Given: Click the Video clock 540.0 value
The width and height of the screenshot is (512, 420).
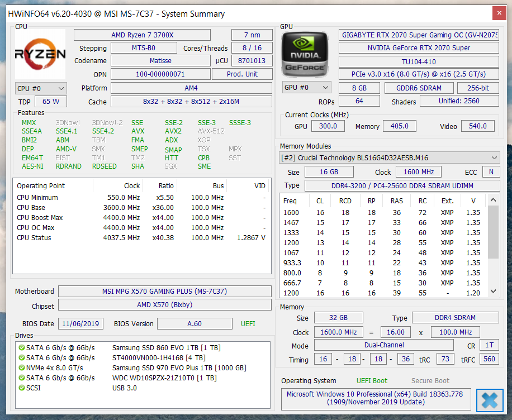Looking at the screenshot, I should pyautogui.click(x=478, y=126).
